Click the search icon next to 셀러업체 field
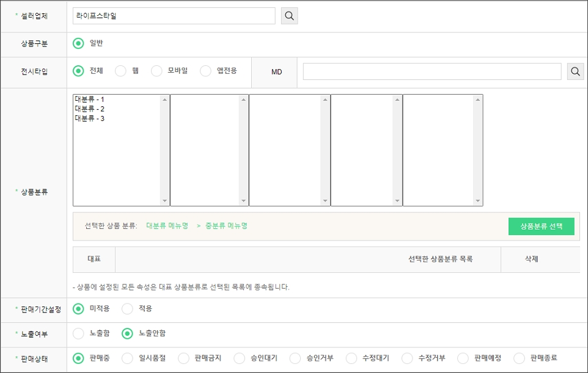The height and width of the screenshot is (373, 588). click(289, 16)
